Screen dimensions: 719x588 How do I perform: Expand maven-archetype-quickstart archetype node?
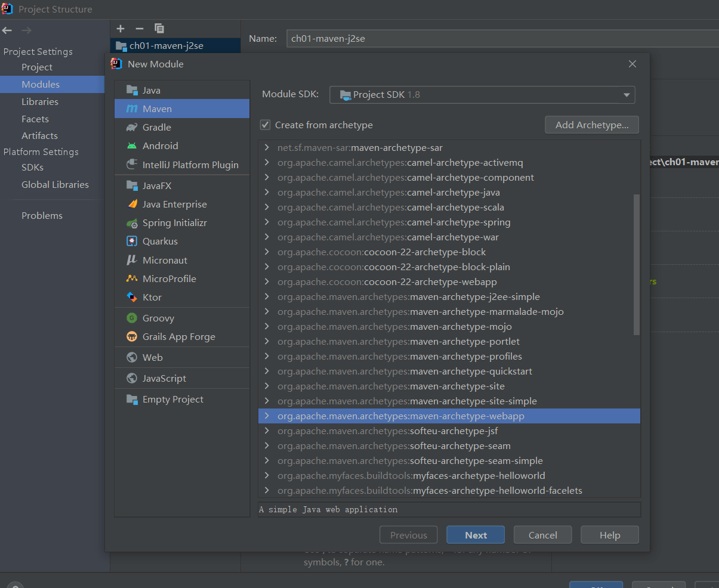pyautogui.click(x=267, y=371)
